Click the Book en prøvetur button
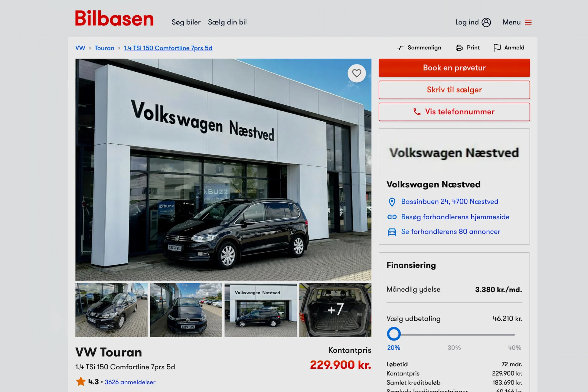 click(x=454, y=68)
